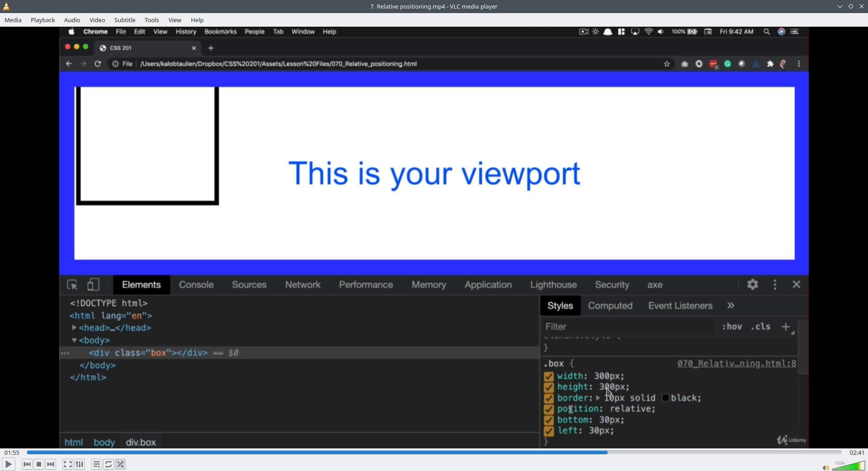
Task: Show more Styles pane tabs
Action: click(x=731, y=306)
